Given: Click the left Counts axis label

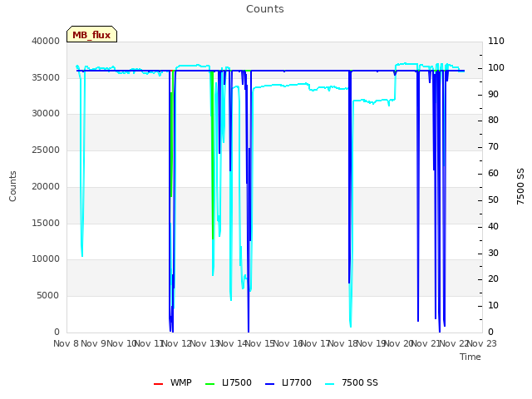Looking at the screenshot, I should pos(12,186).
